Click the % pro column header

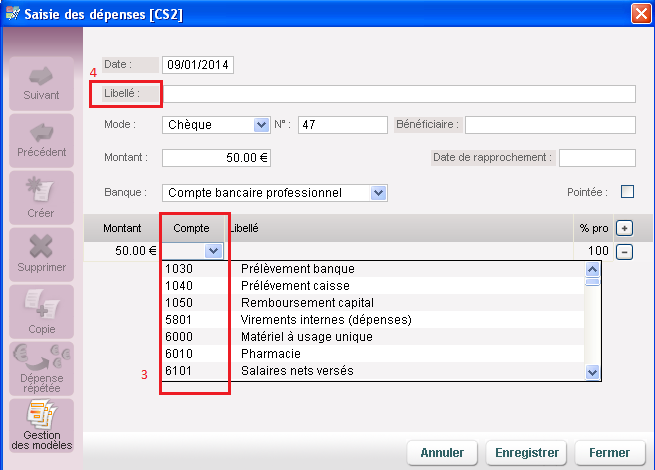tap(594, 228)
